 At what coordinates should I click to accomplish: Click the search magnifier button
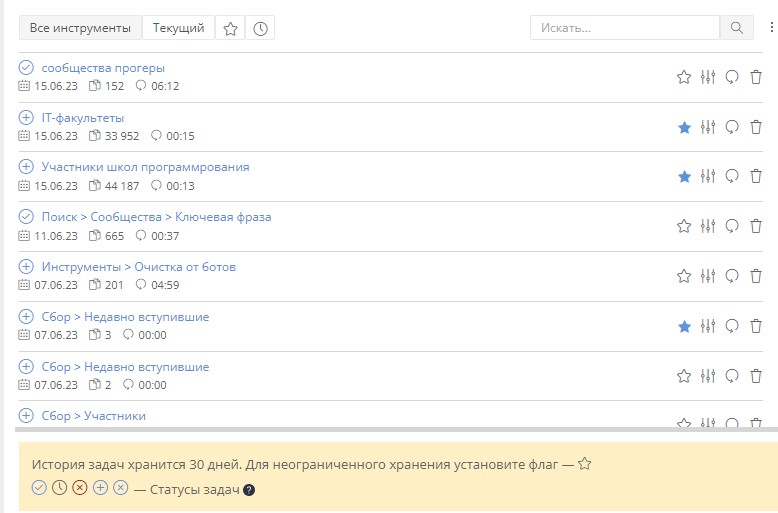coord(736,28)
